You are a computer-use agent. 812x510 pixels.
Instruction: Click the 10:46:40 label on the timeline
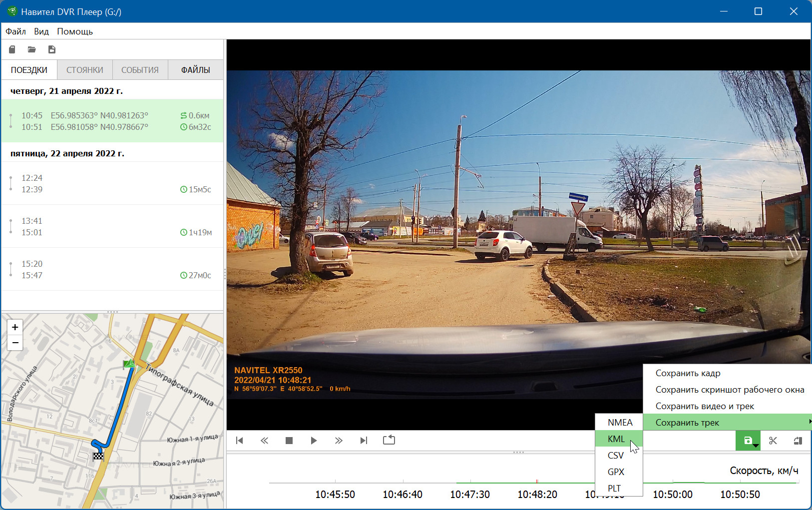(403, 495)
